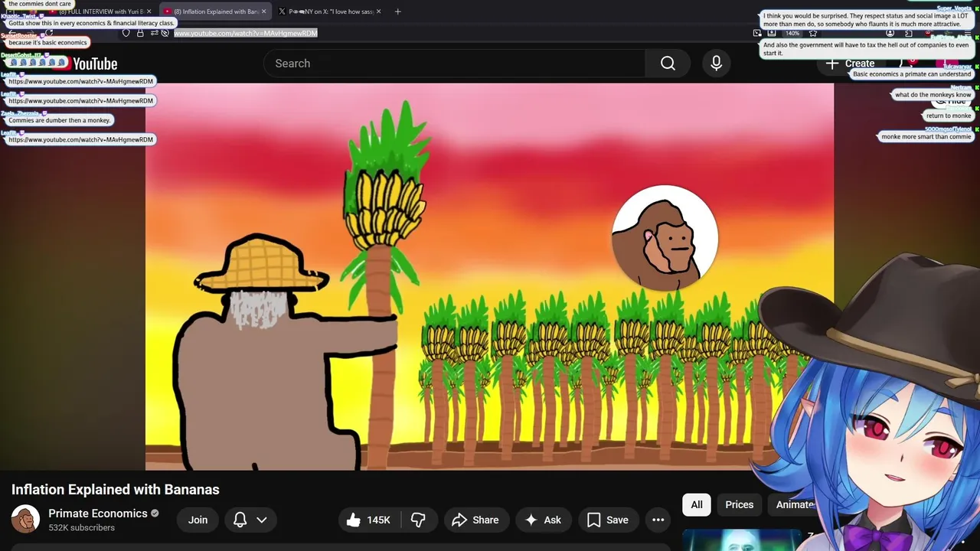Image resolution: width=980 pixels, height=551 pixels.
Task: Open the Primate Economics channel avatar
Action: click(25, 519)
